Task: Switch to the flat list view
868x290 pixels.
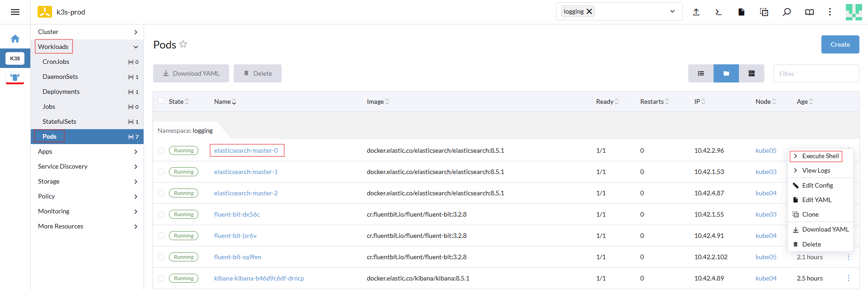Action: [x=701, y=73]
